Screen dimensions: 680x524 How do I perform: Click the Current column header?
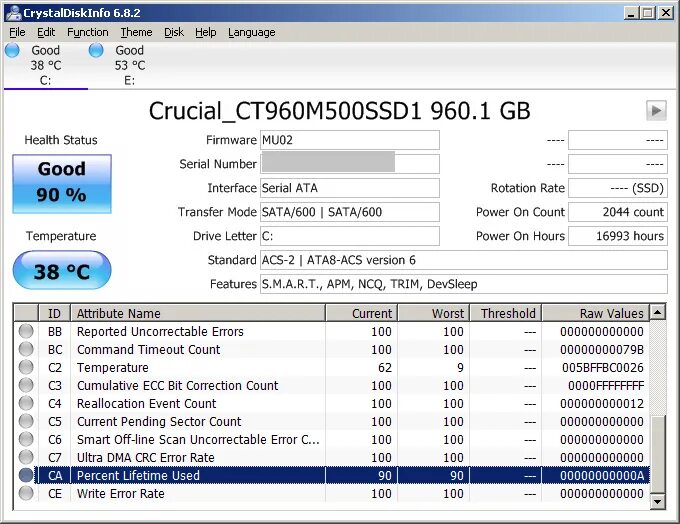pyautogui.click(x=361, y=313)
